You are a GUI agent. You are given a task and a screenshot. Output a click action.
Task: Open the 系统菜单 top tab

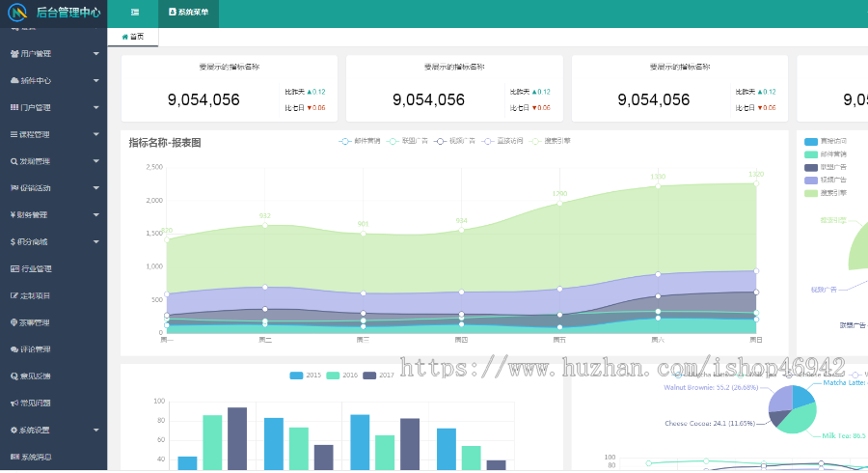coord(188,13)
